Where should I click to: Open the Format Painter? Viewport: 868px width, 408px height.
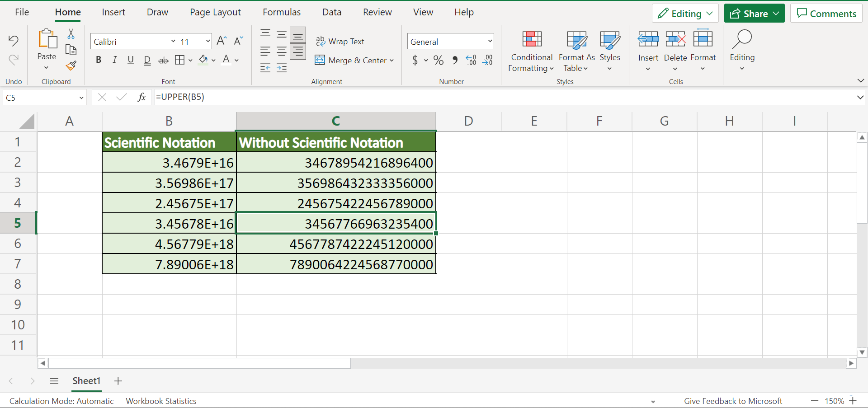tap(71, 66)
